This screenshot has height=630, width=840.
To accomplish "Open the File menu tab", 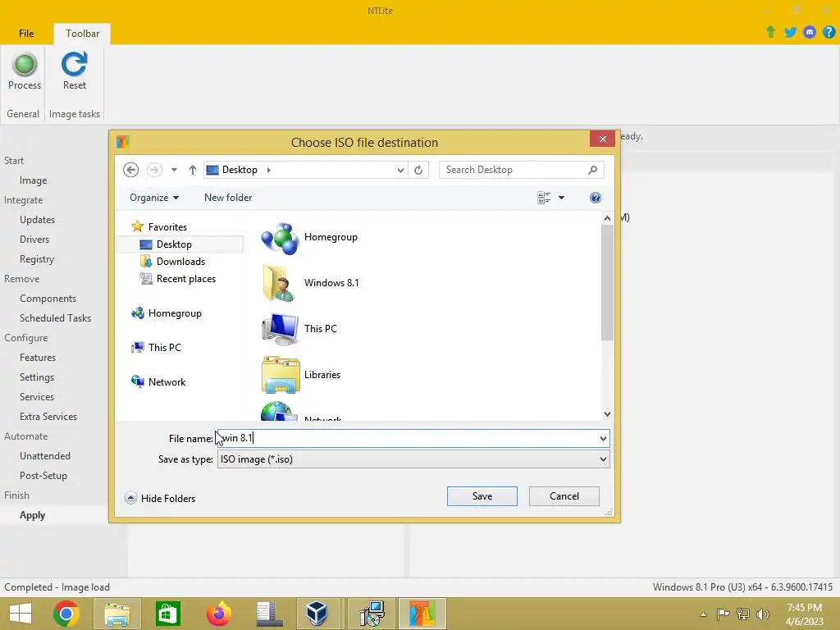I will 26,33.
